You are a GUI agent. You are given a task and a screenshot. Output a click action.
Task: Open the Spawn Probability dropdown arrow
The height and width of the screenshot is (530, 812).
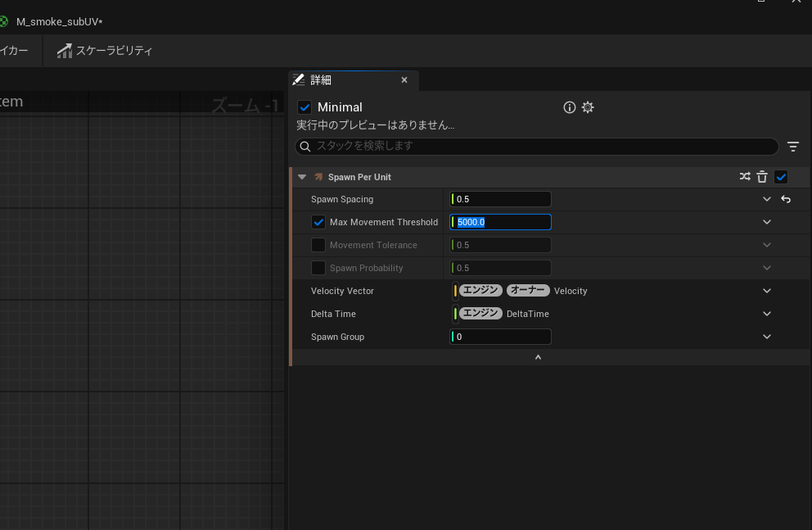click(767, 268)
